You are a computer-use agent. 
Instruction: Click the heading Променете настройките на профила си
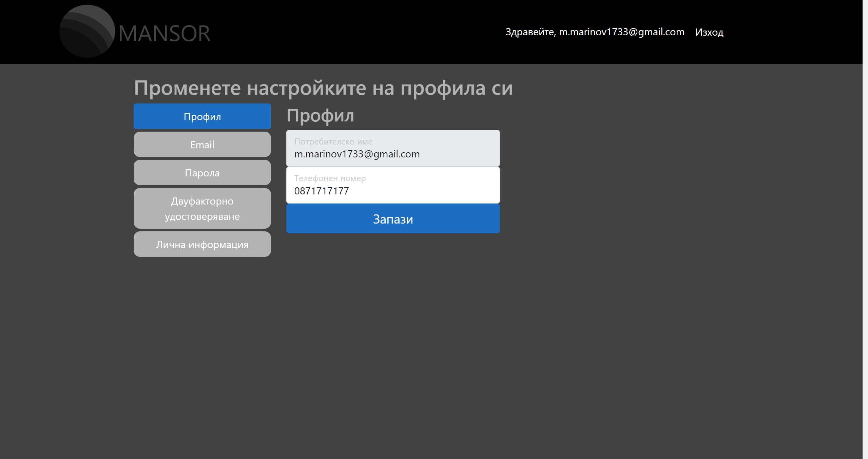pyautogui.click(x=323, y=88)
